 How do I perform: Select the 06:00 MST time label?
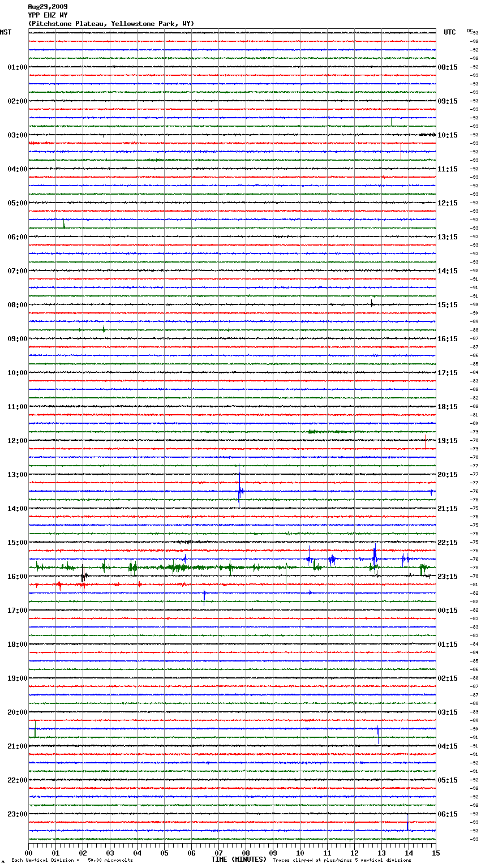18,237
